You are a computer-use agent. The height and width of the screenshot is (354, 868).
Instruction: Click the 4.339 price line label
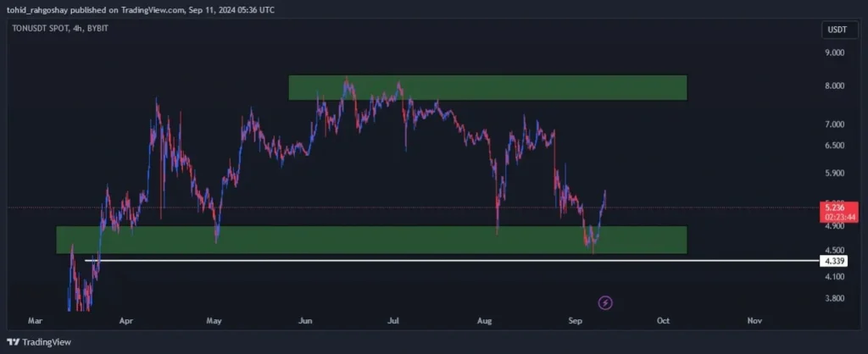[833, 261]
